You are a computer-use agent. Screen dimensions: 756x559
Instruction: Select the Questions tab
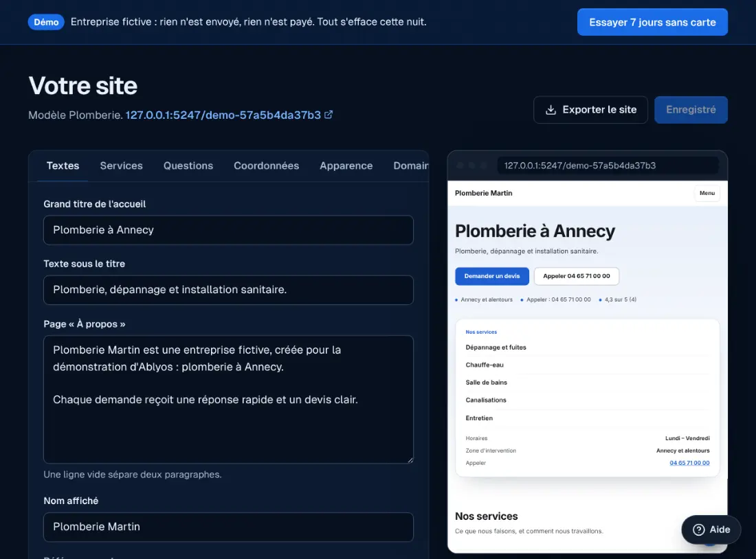tap(188, 166)
